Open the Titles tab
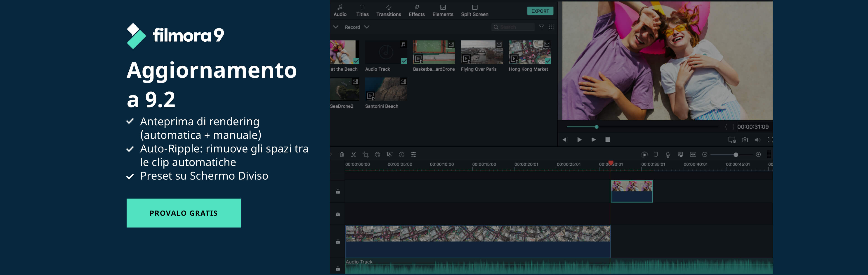Screen dimensions: 868x275 click(362, 11)
